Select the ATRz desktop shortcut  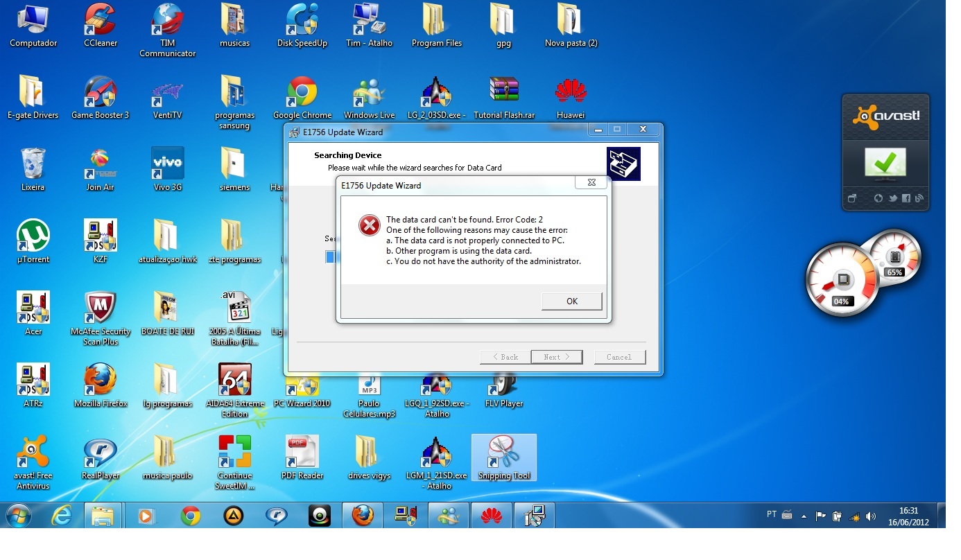[33, 387]
